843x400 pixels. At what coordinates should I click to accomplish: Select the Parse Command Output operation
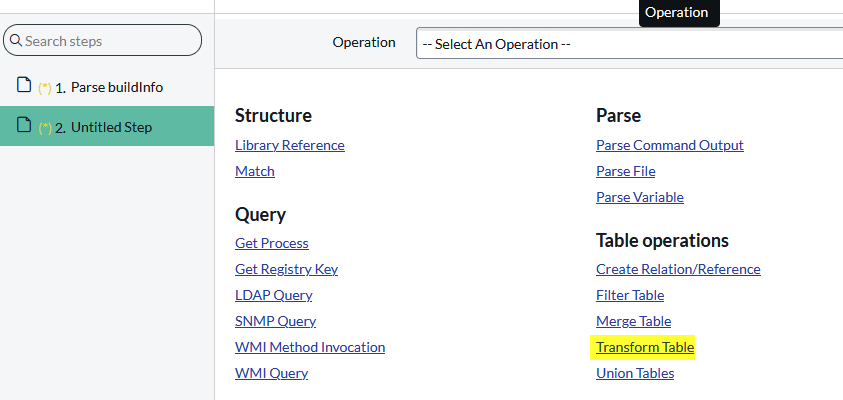click(669, 145)
